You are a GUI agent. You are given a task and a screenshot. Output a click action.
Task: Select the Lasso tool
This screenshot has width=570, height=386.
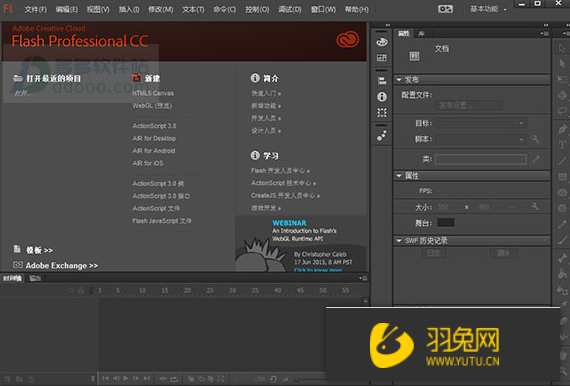coord(562,111)
